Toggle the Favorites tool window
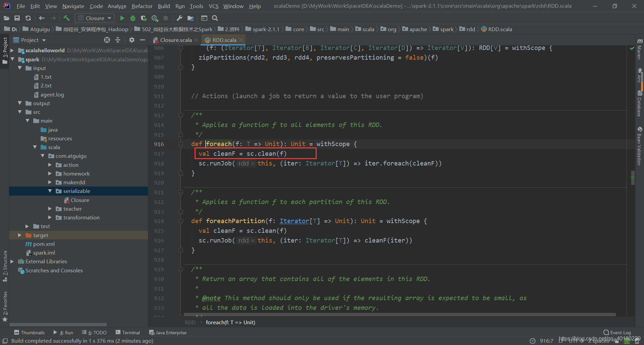The image size is (644, 345). (5, 306)
